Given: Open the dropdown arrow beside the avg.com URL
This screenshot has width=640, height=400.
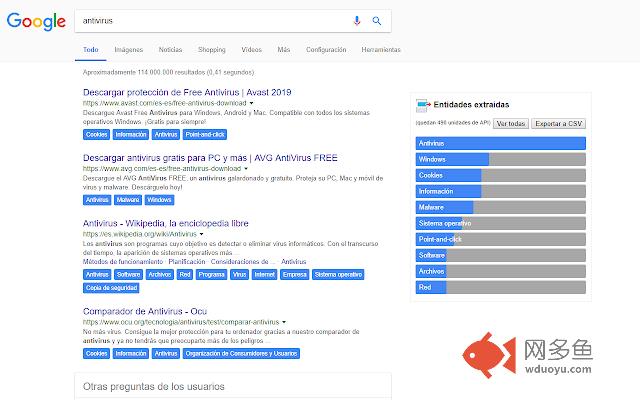Looking at the screenshot, I should [245, 169].
